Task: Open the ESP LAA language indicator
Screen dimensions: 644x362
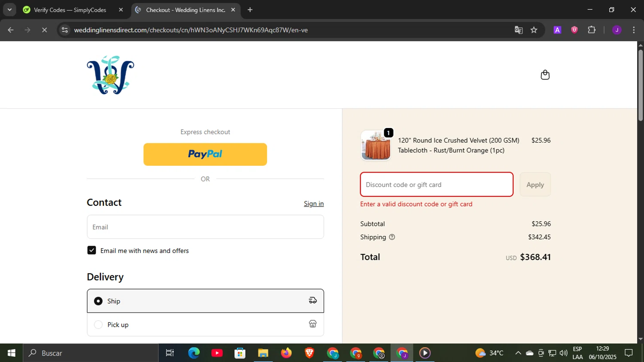Action: pyautogui.click(x=577, y=353)
